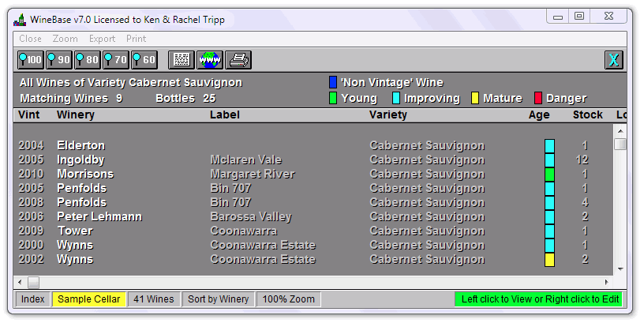Viewport: 644px width, 323px height.
Task: Click the Winery column header
Action: point(76,115)
